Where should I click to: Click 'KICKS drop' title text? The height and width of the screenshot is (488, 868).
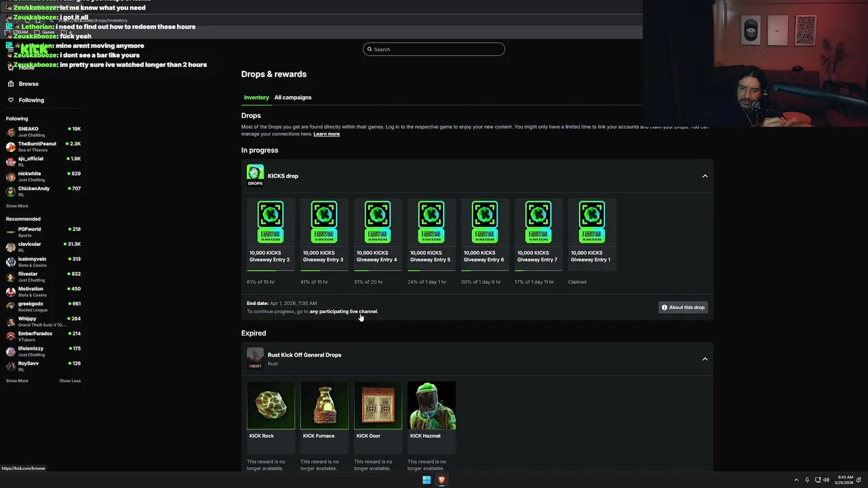(x=283, y=176)
